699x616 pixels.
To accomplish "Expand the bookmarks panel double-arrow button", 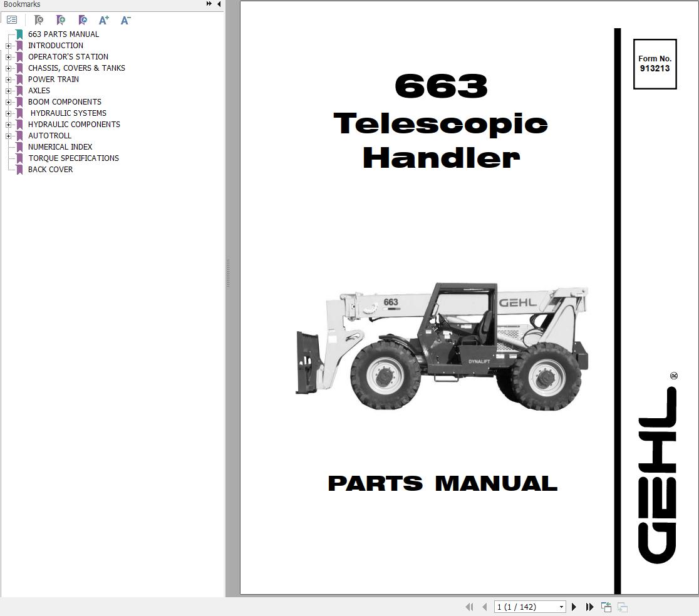I will point(209,4).
